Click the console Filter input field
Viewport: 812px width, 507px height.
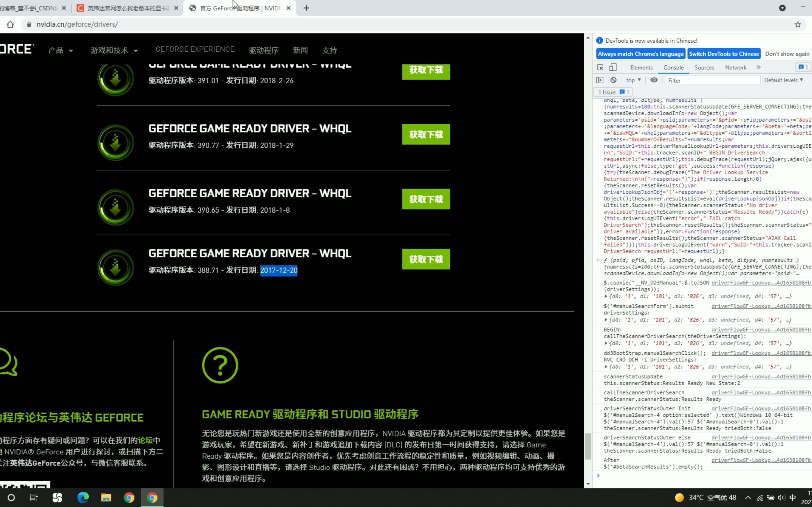point(712,81)
